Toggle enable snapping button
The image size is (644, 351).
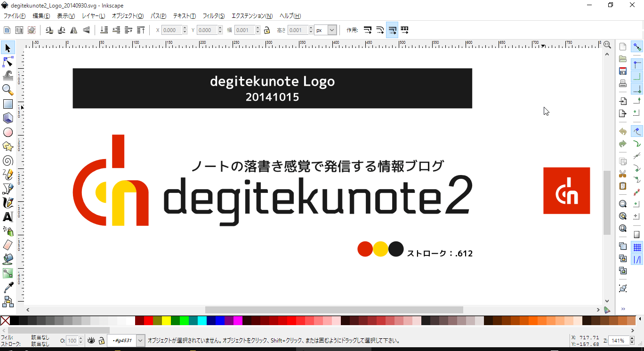(637, 47)
